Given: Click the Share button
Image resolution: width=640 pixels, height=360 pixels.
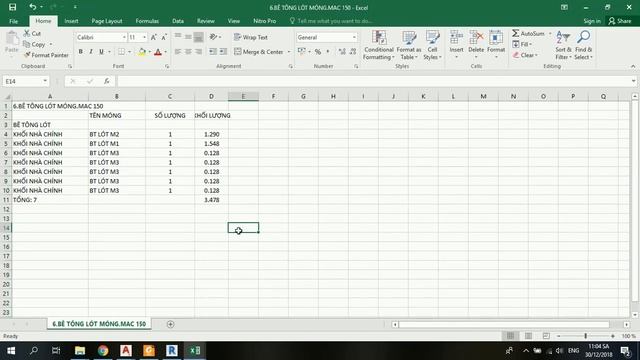Looking at the screenshot, I should point(620,21).
